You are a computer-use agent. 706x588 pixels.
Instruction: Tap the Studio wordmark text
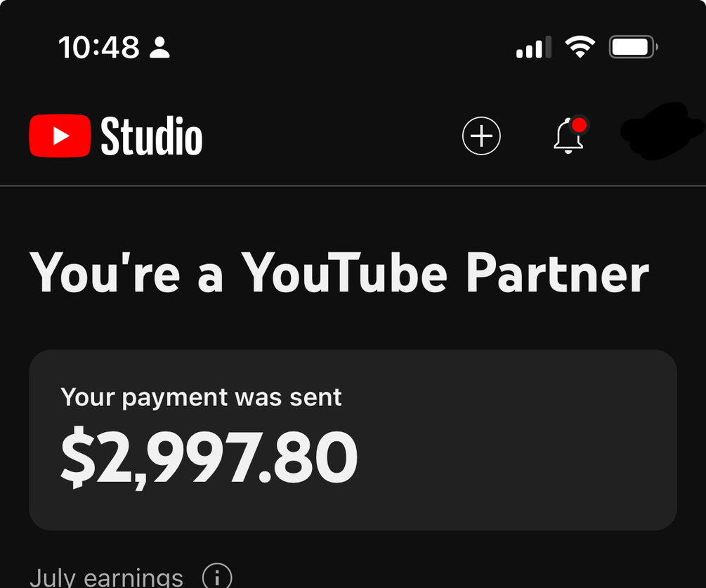click(x=152, y=136)
